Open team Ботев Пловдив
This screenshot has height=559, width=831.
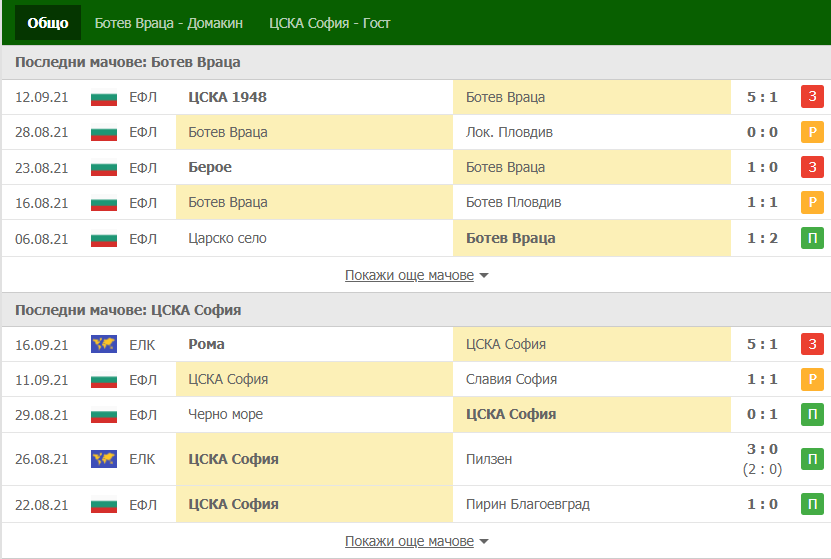(514, 202)
